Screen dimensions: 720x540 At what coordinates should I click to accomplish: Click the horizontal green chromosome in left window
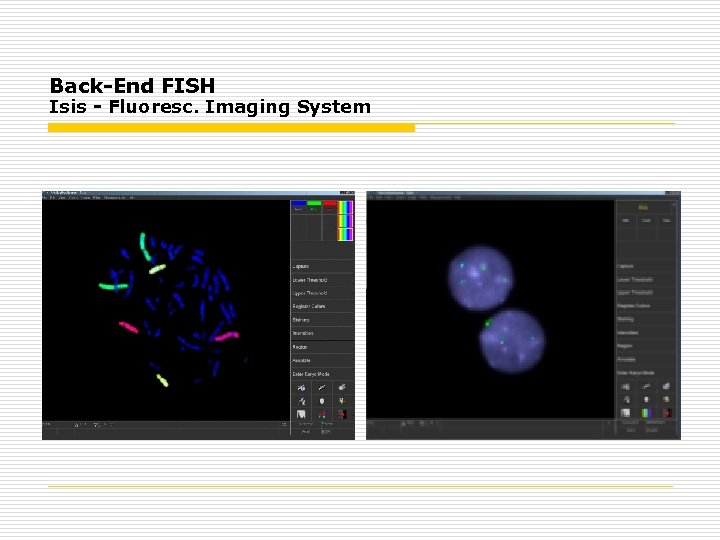point(114,287)
